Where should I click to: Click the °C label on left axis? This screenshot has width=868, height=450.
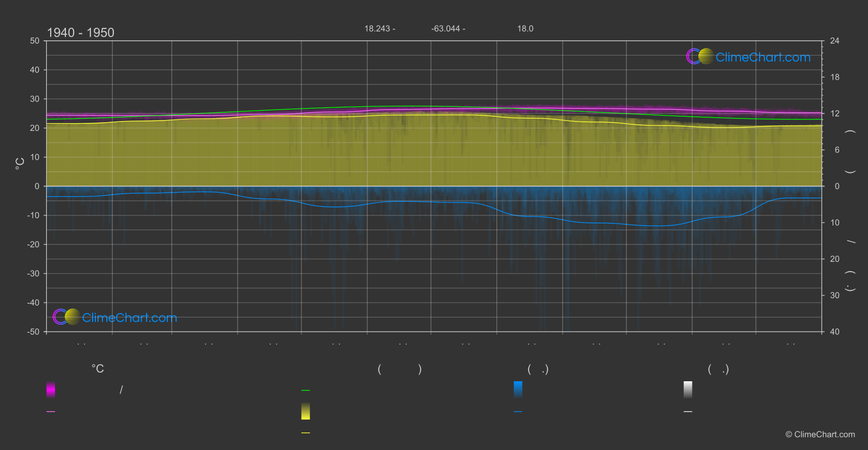(20, 163)
